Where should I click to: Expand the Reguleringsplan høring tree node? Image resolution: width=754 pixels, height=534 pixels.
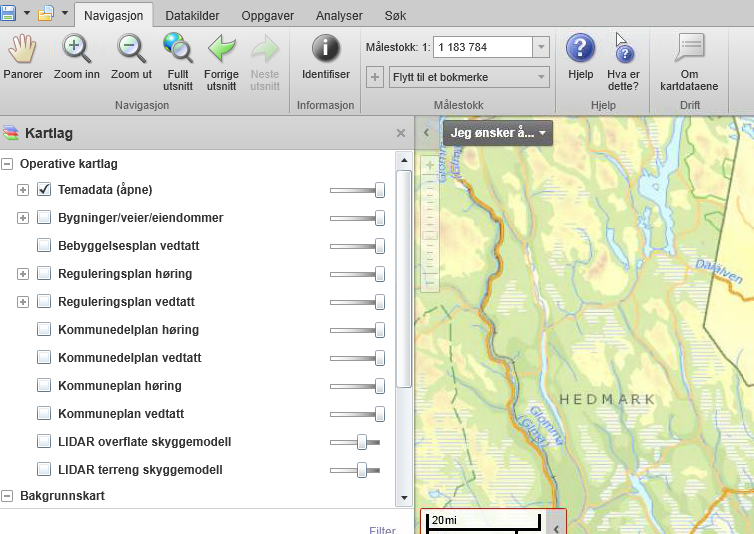(x=23, y=274)
